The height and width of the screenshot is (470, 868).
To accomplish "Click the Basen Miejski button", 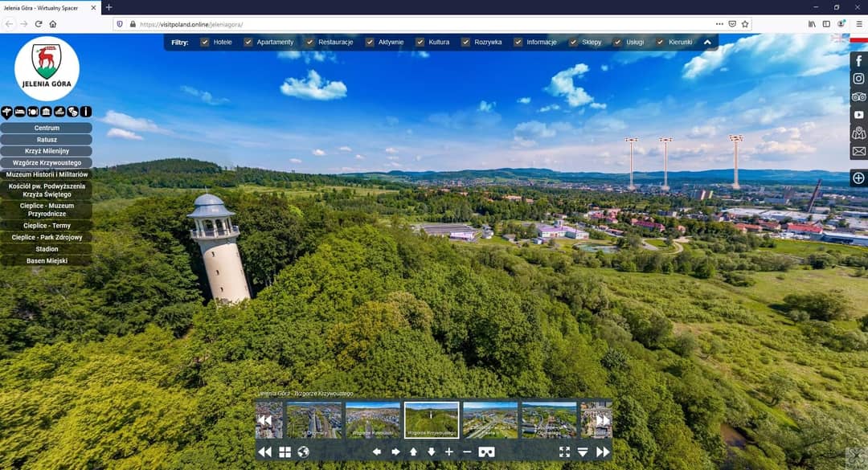I will [47, 261].
